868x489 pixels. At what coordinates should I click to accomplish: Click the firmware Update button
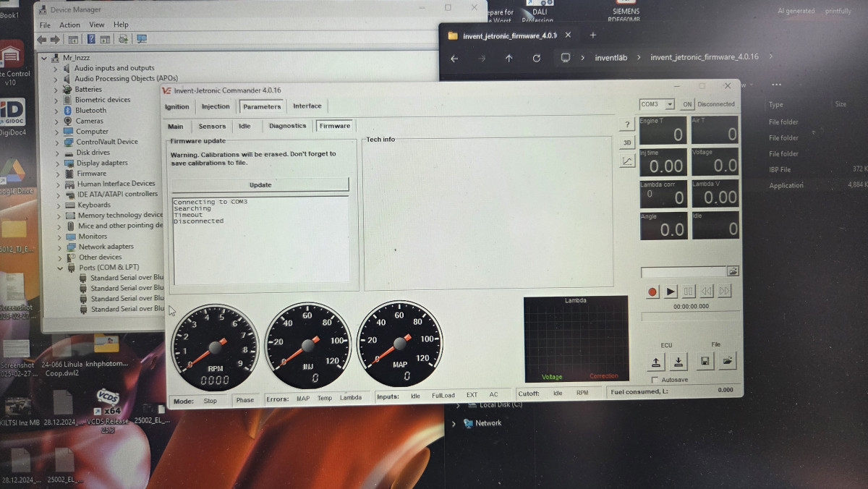[x=260, y=184]
